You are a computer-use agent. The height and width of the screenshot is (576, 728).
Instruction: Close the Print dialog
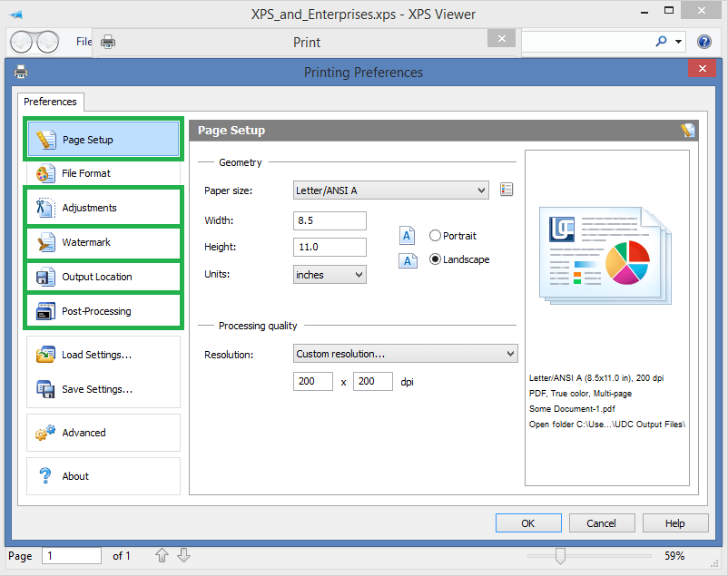(501, 38)
